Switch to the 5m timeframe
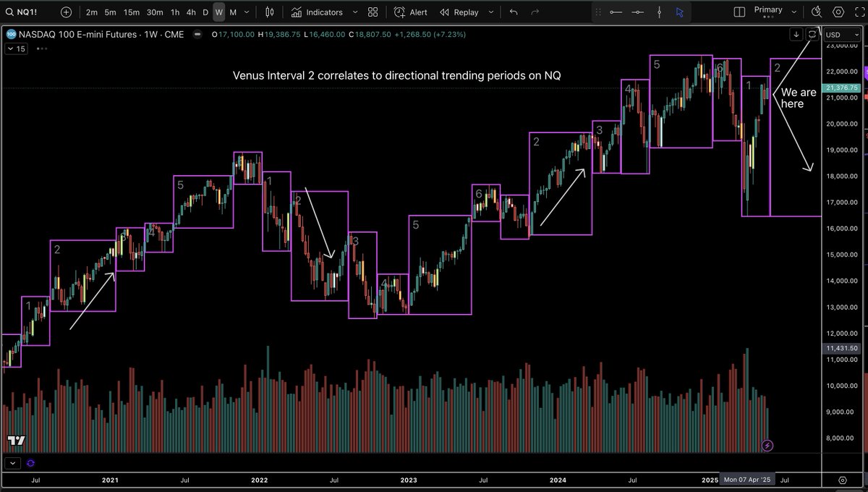The height and width of the screenshot is (492, 868). pyautogui.click(x=110, y=12)
